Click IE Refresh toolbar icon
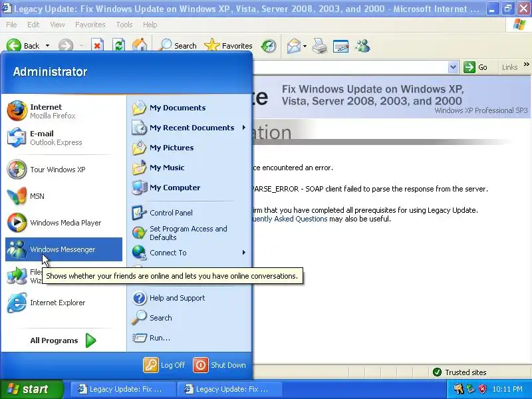The height and width of the screenshot is (399, 532). tap(118, 45)
